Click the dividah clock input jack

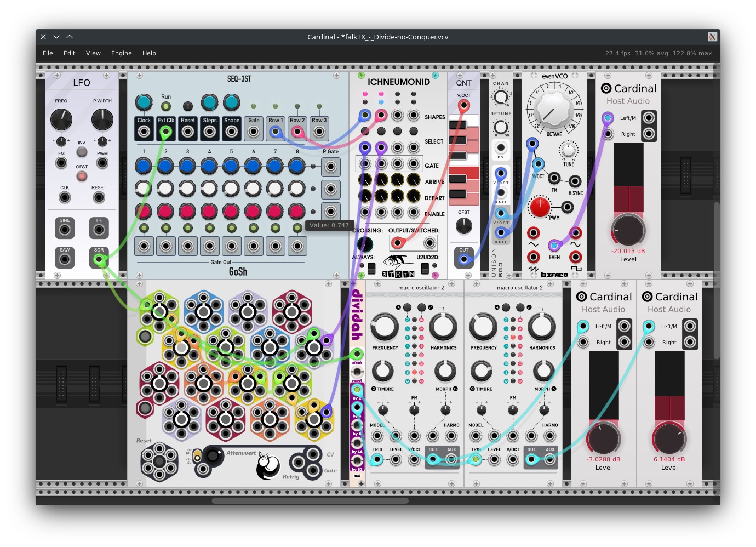click(x=357, y=354)
